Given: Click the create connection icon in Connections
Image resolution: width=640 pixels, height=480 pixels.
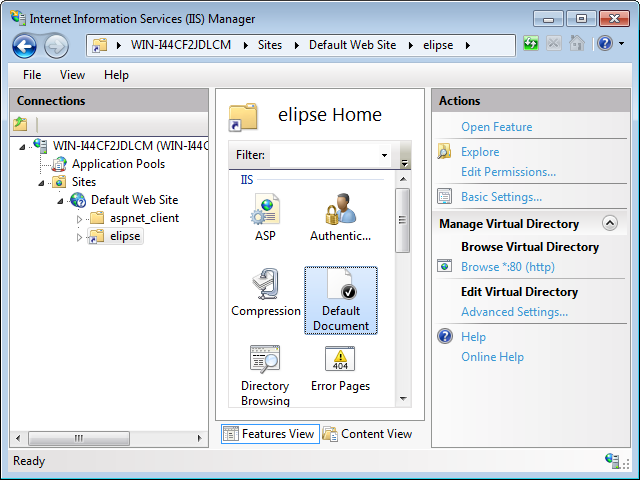Looking at the screenshot, I should (20, 124).
